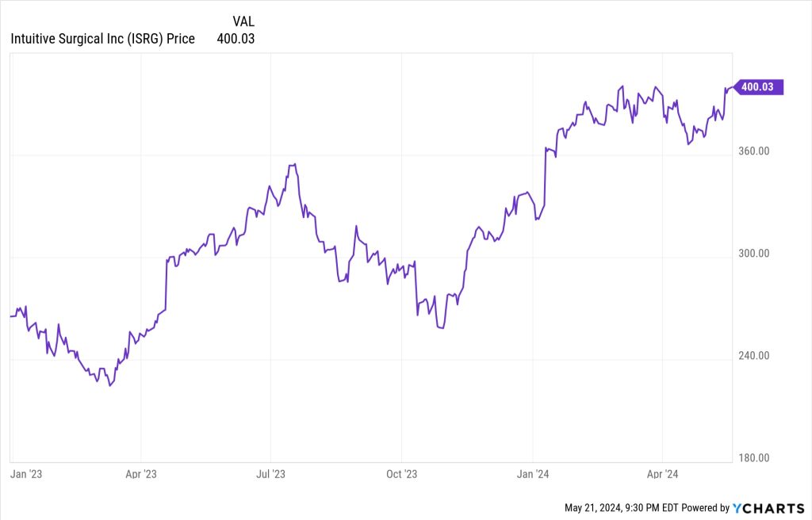
Task: Click the 400.03 value under VAL
Action: tap(236, 38)
